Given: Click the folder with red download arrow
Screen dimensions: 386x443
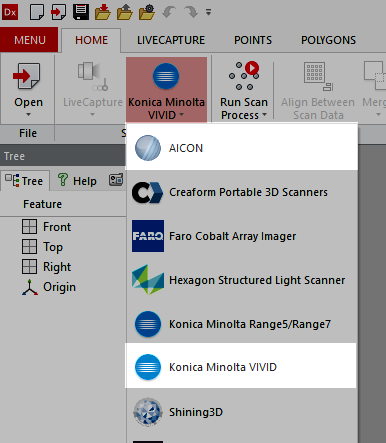Looking at the screenshot, I should tap(103, 12).
